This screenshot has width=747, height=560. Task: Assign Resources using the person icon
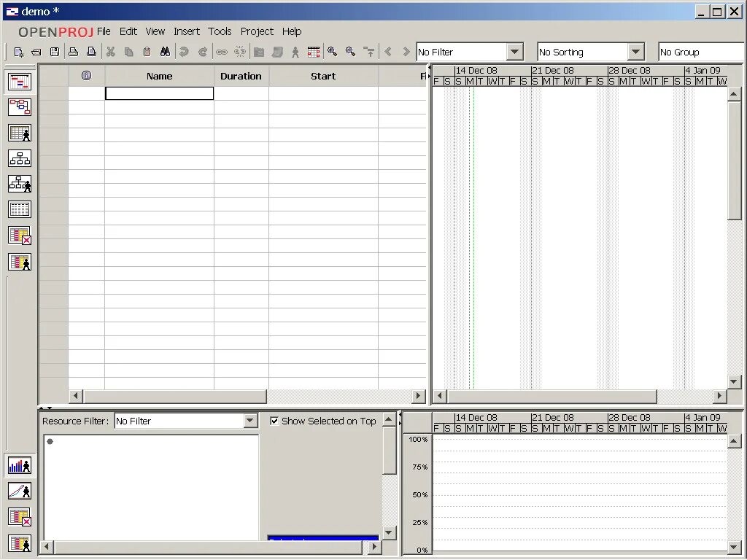295,52
